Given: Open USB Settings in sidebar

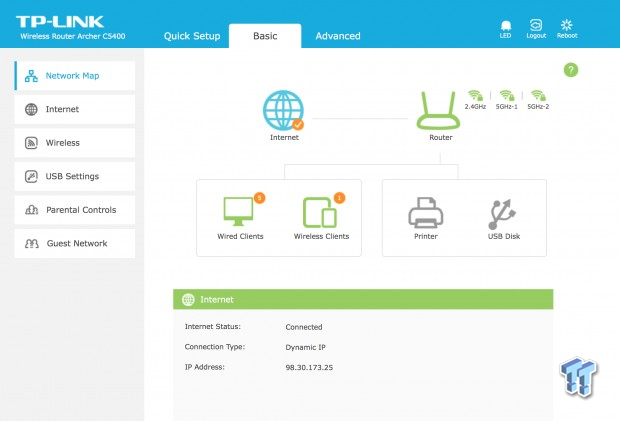Looking at the screenshot, I should pyautogui.click(x=75, y=176).
